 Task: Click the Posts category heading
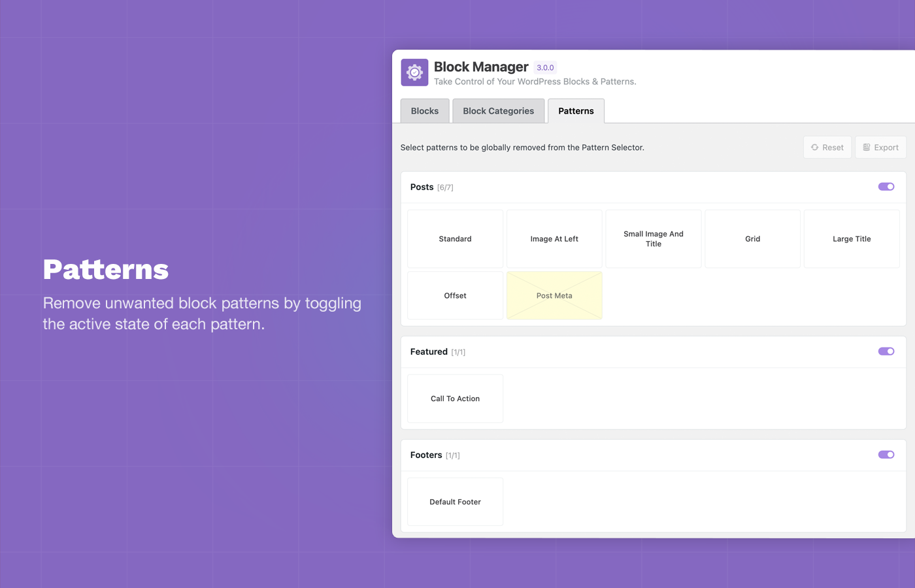click(x=422, y=187)
